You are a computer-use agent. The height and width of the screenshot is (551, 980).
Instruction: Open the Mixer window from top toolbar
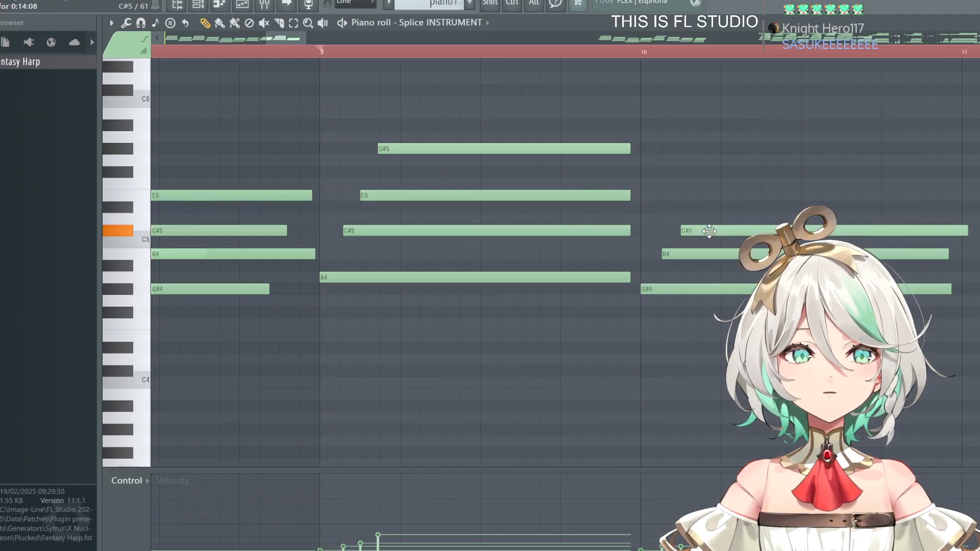click(x=264, y=4)
